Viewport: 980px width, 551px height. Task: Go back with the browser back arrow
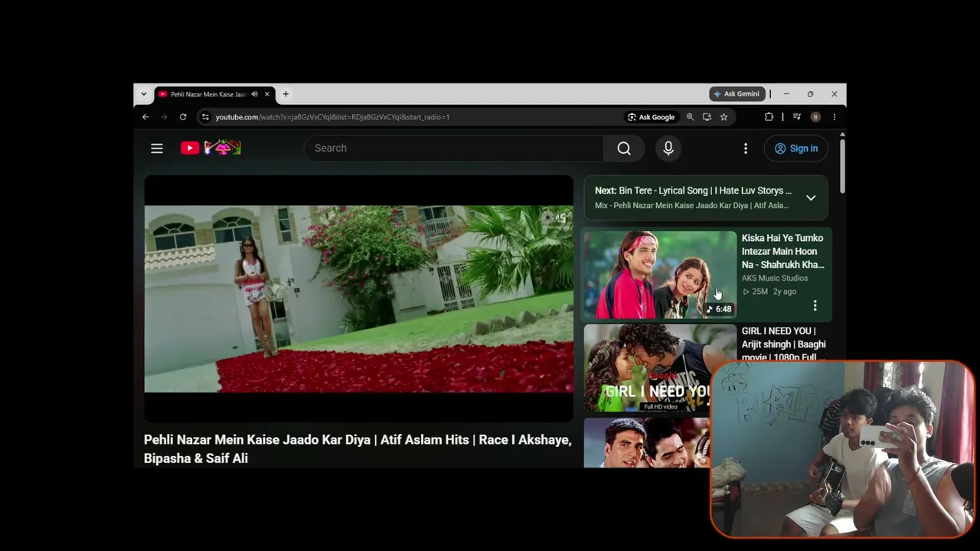[145, 117]
